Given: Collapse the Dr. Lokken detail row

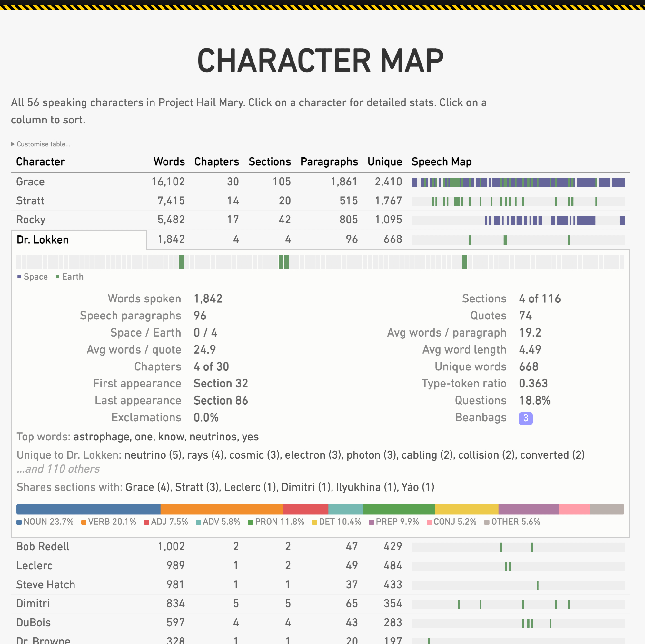Looking at the screenshot, I should point(43,240).
